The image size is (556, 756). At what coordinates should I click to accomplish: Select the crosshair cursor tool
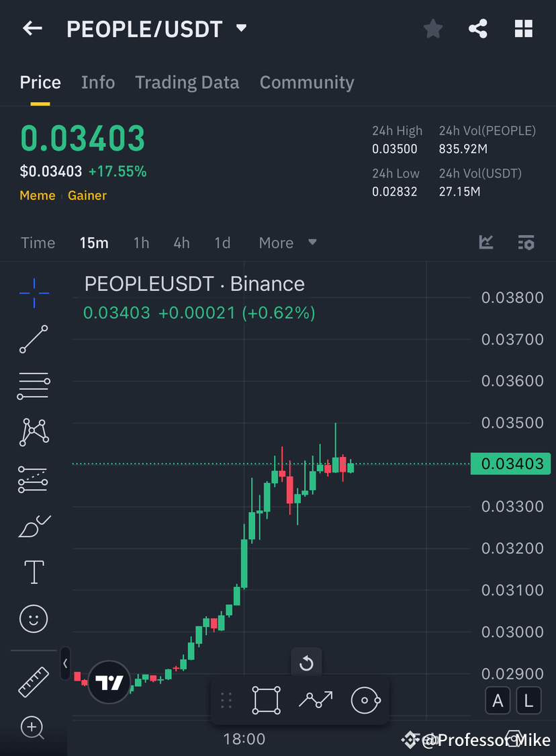click(x=33, y=292)
